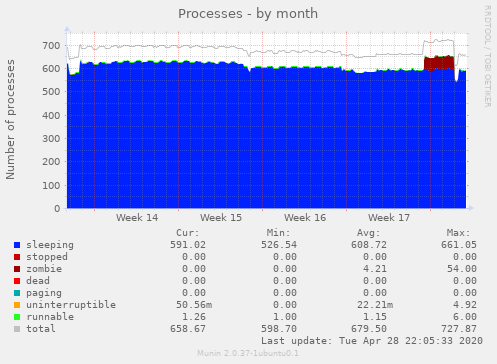This screenshot has height=364, width=497.
Task: Click the teal paging legend swatch
Action: pyautogui.click(x=17, y=293)
